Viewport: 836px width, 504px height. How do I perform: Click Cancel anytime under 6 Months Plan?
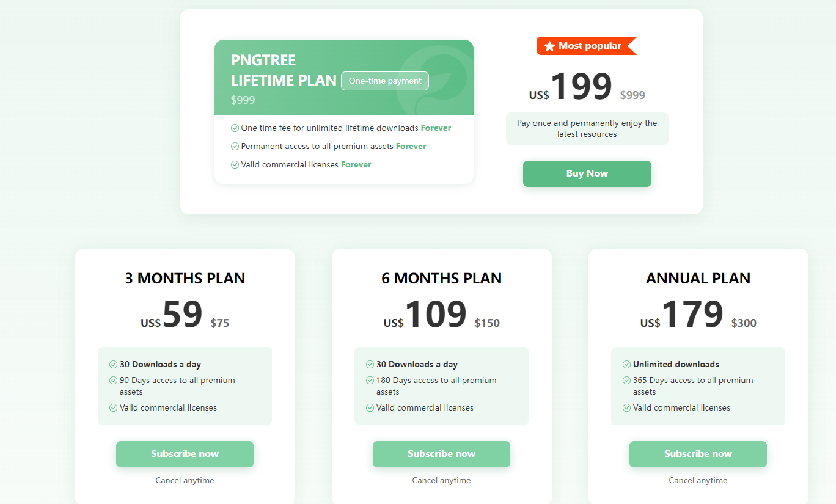[441, 481]
